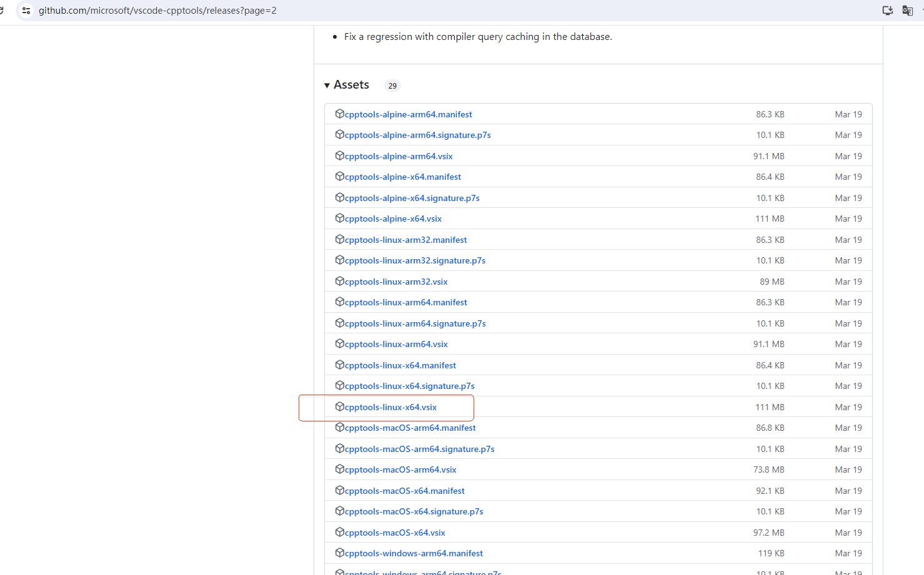Open cpptools-windows-arm64.manifest link

(x=414, y=553)
